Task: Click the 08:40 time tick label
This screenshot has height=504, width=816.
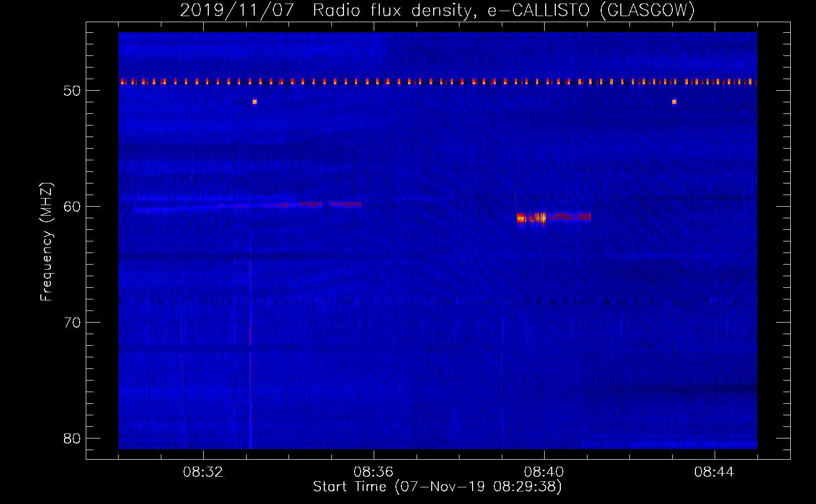Action: coord(544,472)
